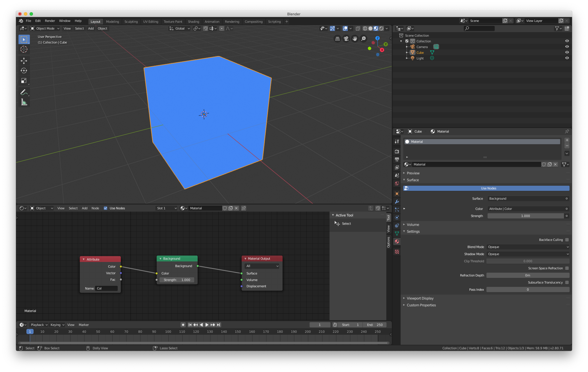
Task: Unlink the Material with the X button
Action: point(556,164)
